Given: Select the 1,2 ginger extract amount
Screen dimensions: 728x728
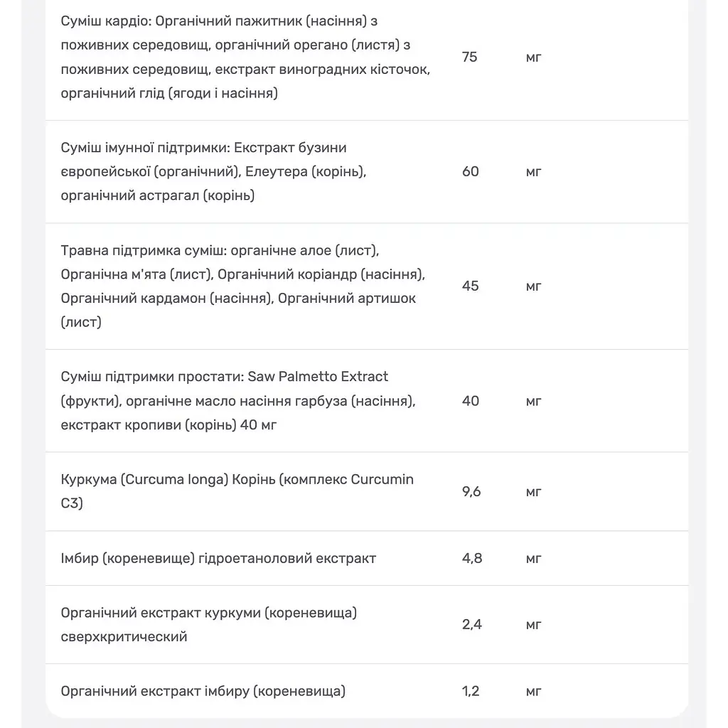Looking at the screenshot, I should point(471,691).
